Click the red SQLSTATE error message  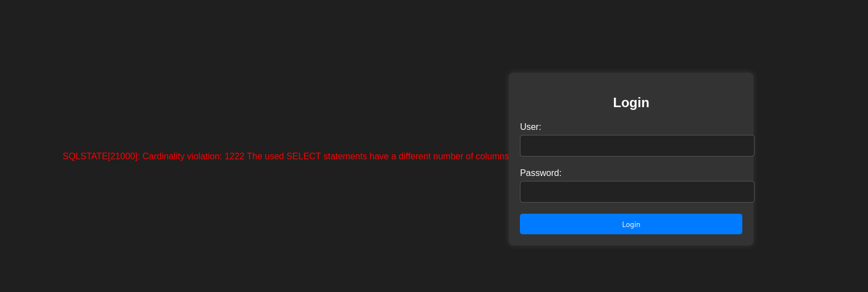tap(286, 156)
